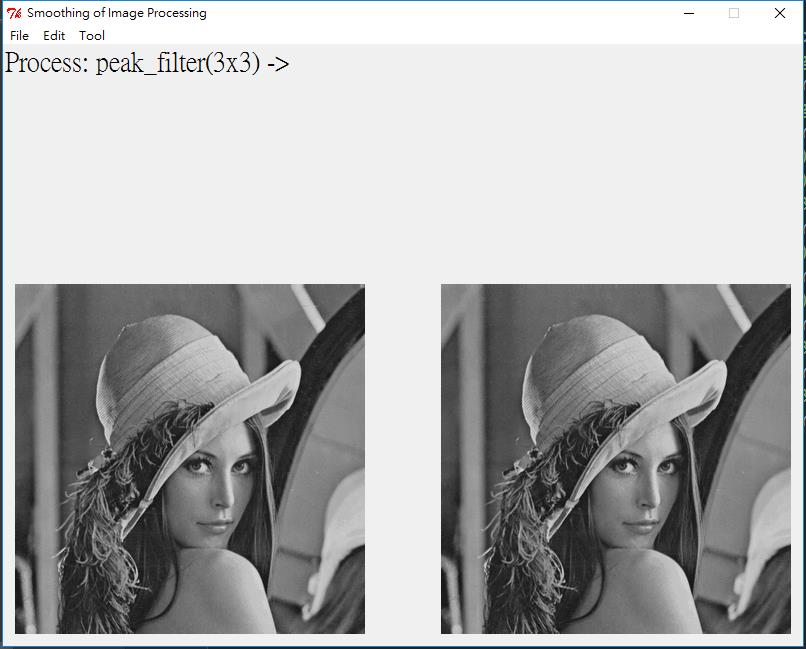Select the peak-filtered result image on right
This screenshot has height=649, width=806.
tap(616, 458)
